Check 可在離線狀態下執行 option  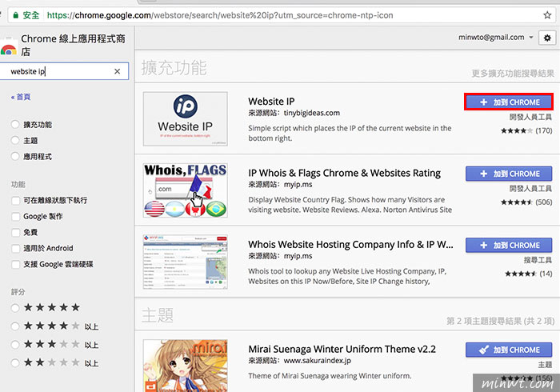pyautogui.click(x=15, y=200)
